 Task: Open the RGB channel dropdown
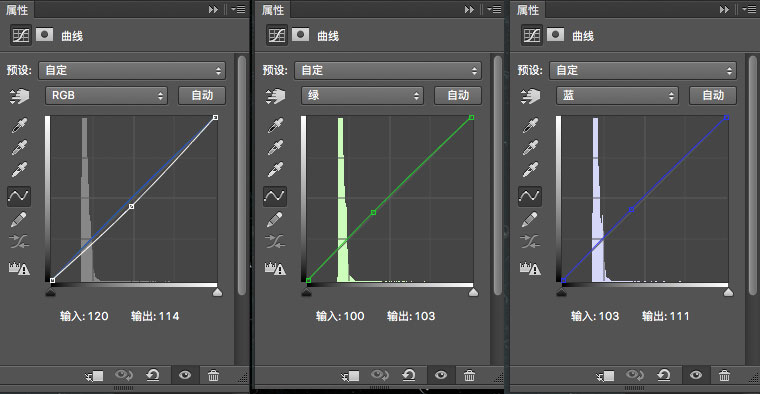pos(107,95)
